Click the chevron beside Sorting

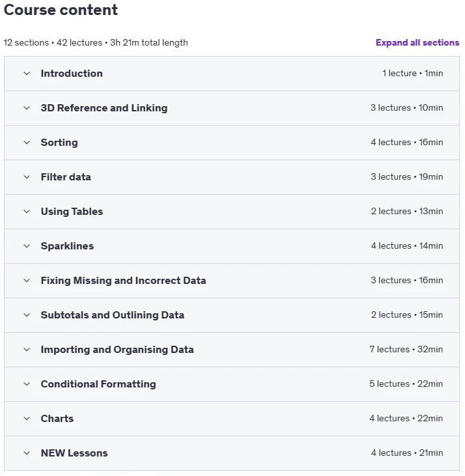tap(27, 143)
